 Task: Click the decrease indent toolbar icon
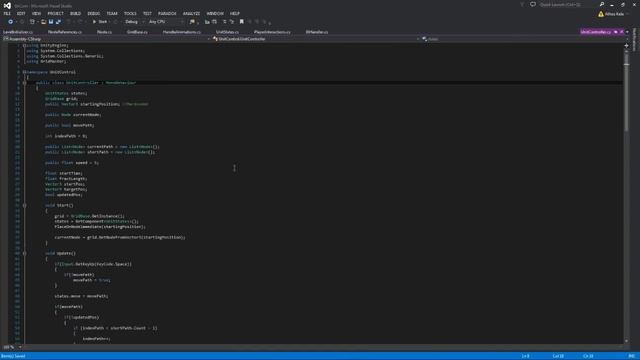pos(207,22)
